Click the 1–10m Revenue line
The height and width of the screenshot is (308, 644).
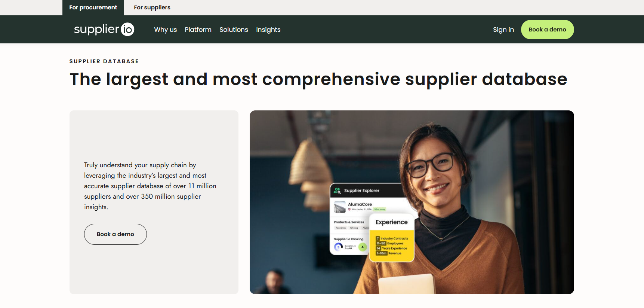click(389, 253)
